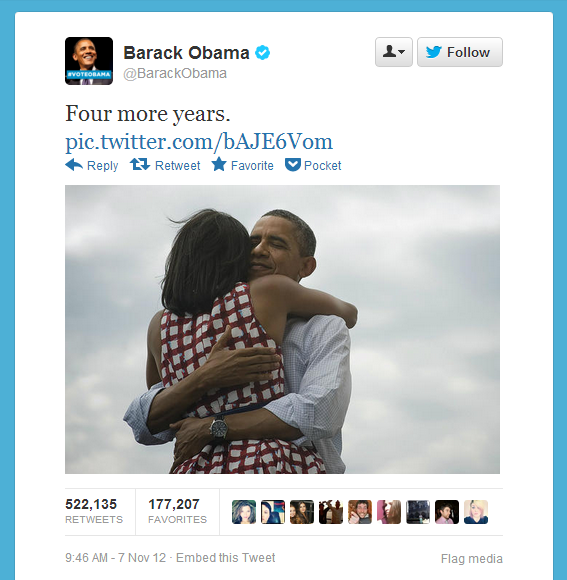
Task: Click the Retweet arrows icon
Action: click(140, 164)
